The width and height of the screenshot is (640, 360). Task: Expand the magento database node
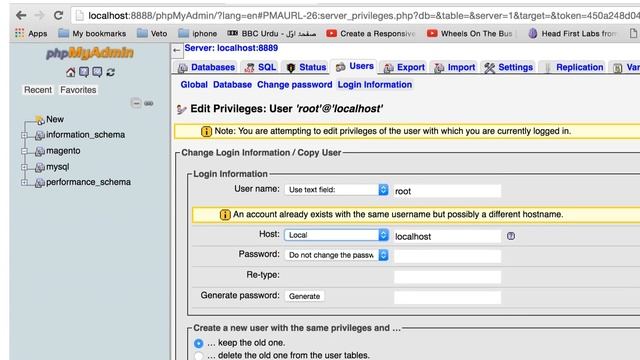point(24,151)
